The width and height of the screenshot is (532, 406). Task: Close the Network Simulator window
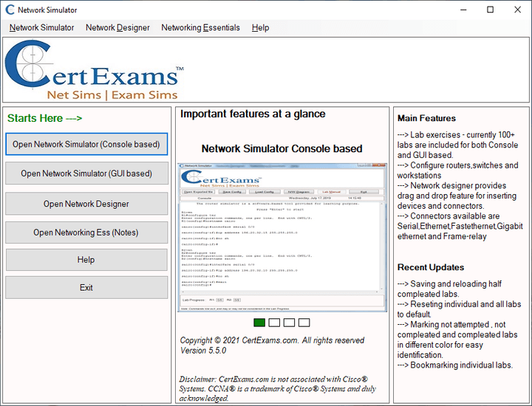[x=517, y=10]
